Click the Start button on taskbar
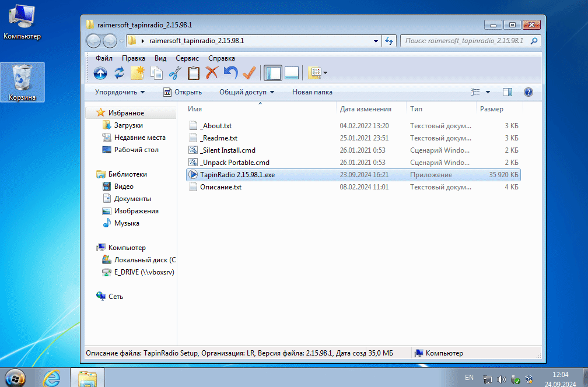This screenshot has width=588, height=387. pos(14,378)
